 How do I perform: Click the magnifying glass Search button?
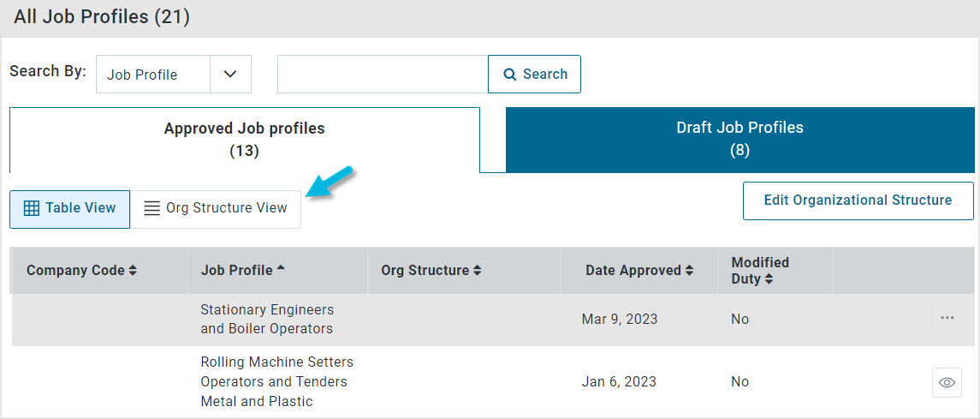point(534,75)
